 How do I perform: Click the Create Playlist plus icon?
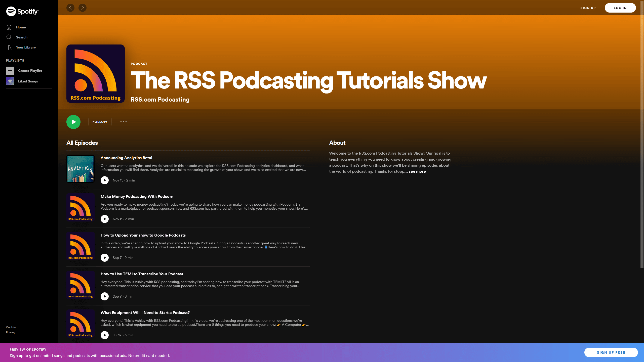click(10, 71)
